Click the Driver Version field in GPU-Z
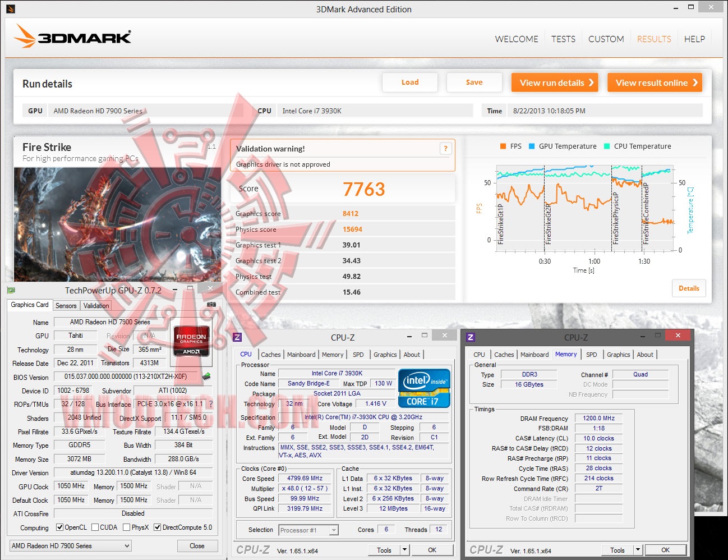The height and width of the screenshot is (560, 728). pos(133,472)
